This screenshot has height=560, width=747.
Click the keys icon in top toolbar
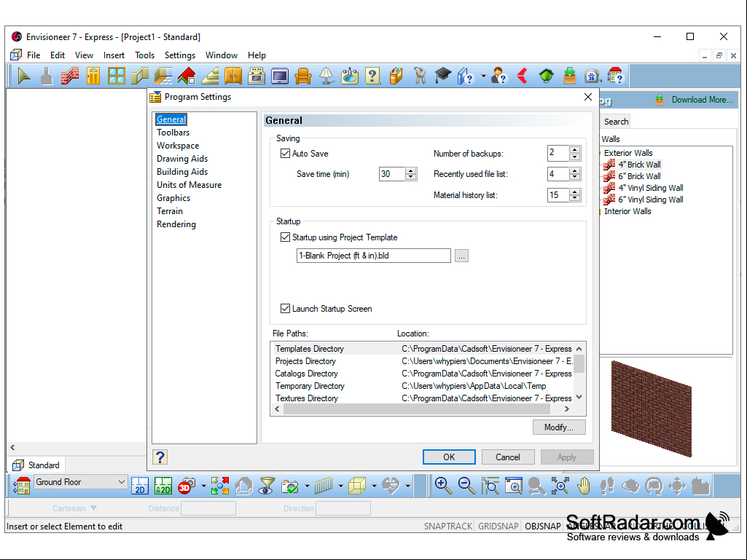[x=420, y=76]
